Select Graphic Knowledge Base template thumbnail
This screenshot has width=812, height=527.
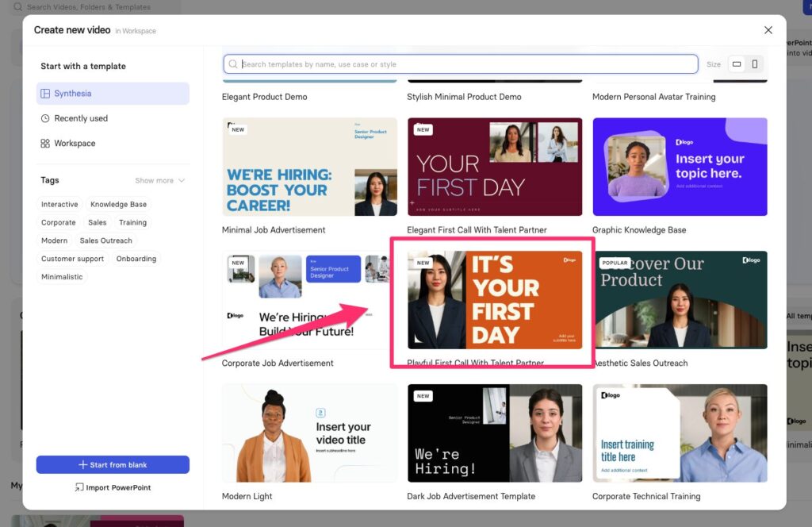pos(680,167)
